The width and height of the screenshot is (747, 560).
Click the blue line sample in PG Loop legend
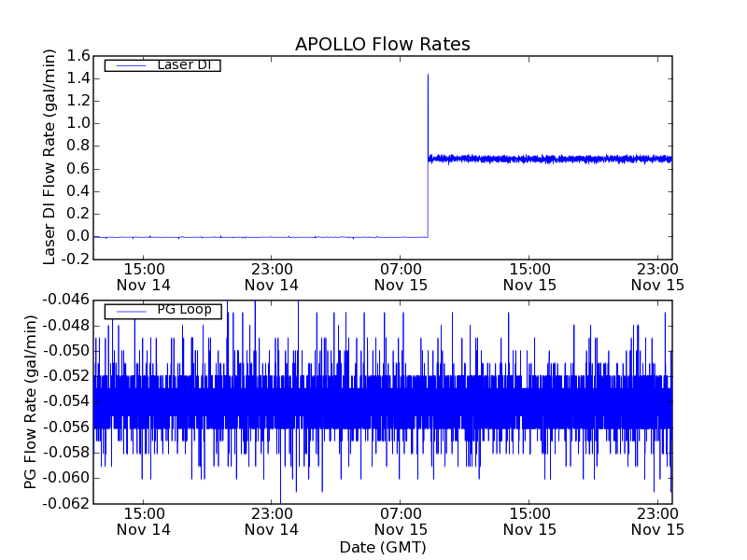128,311
